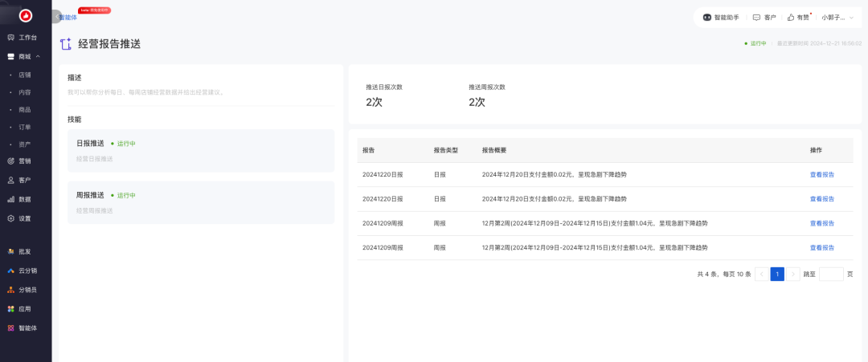Expand the 小郭子 account dropdown
The image size is (868, 362).
tap(837, 17)
